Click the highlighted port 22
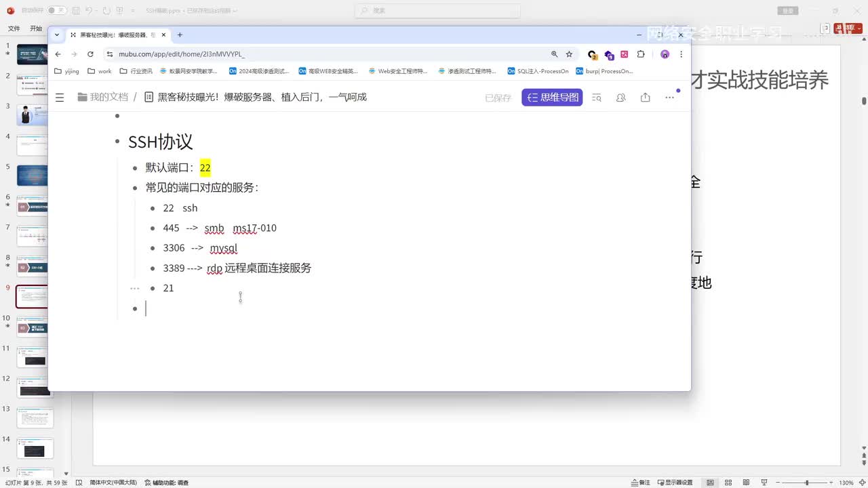The height and width of the screenshot is (488, 868). click(x=205, y=167)
